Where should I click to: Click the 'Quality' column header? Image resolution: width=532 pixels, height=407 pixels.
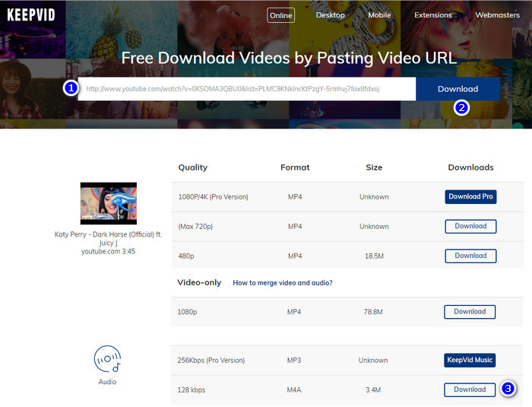tap(193, 167)
